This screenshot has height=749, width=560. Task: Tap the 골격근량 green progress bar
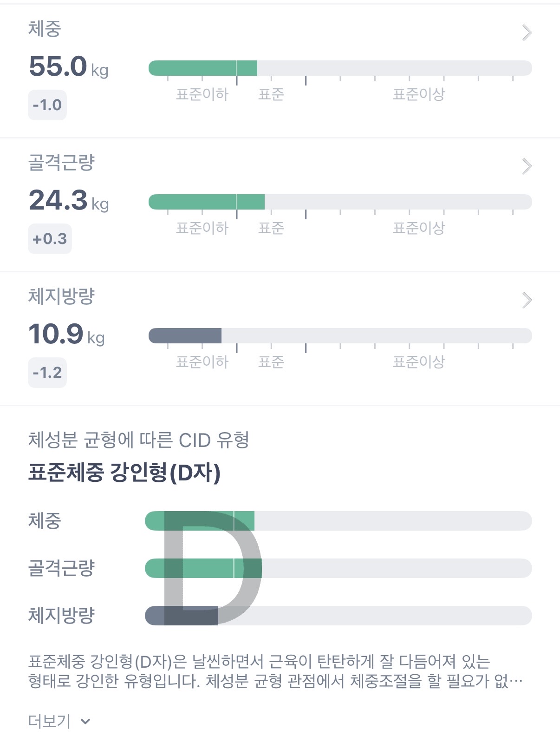tap(207, 202)
